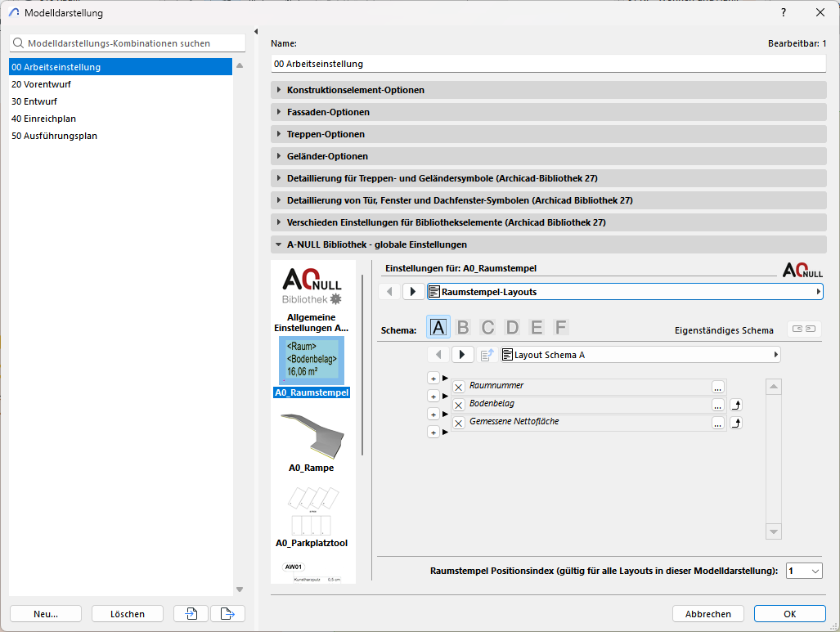Select A0_Parkplatztool thumbnail
The width and height of the screenshot is (840, 632).
click(312, 517)
